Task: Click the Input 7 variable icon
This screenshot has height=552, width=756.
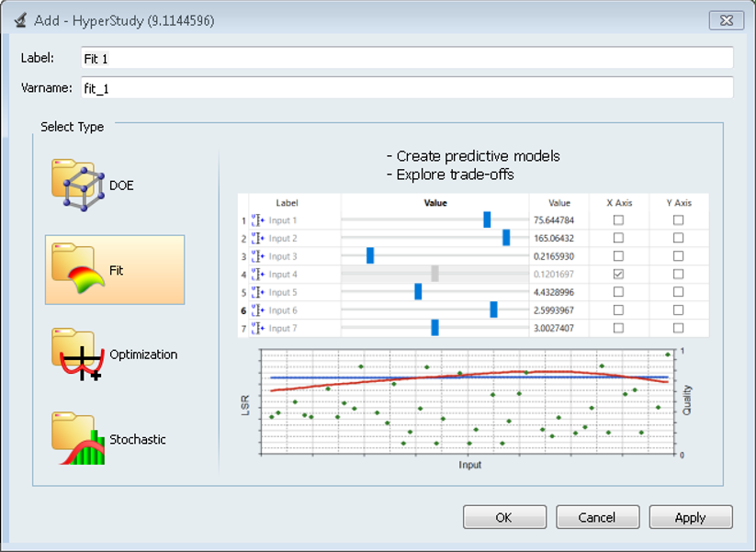Action: [258, 328]
